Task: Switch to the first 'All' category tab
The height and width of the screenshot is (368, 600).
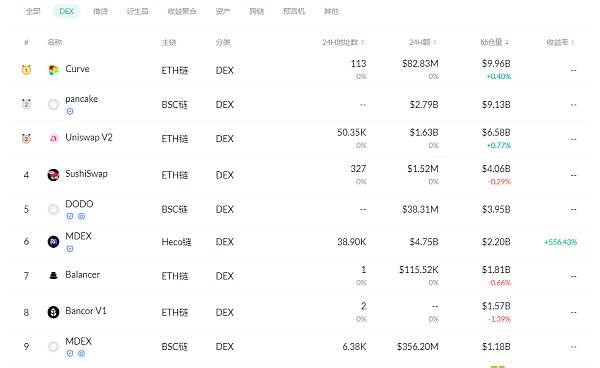Action: (33, 11)
